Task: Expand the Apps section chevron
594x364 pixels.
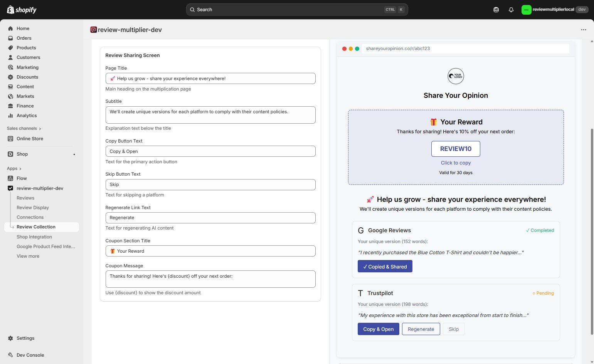Action: 20,169
